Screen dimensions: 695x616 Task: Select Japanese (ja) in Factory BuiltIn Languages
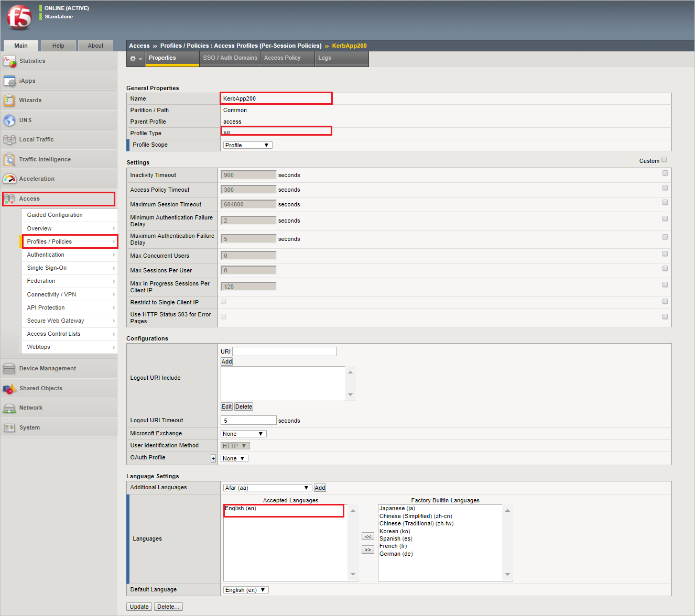point(397,509)
